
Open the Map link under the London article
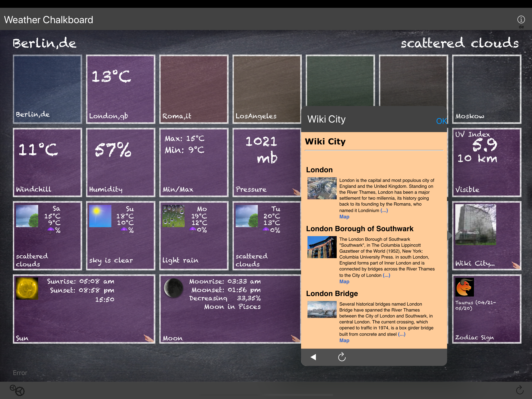(x=344, y=217)
